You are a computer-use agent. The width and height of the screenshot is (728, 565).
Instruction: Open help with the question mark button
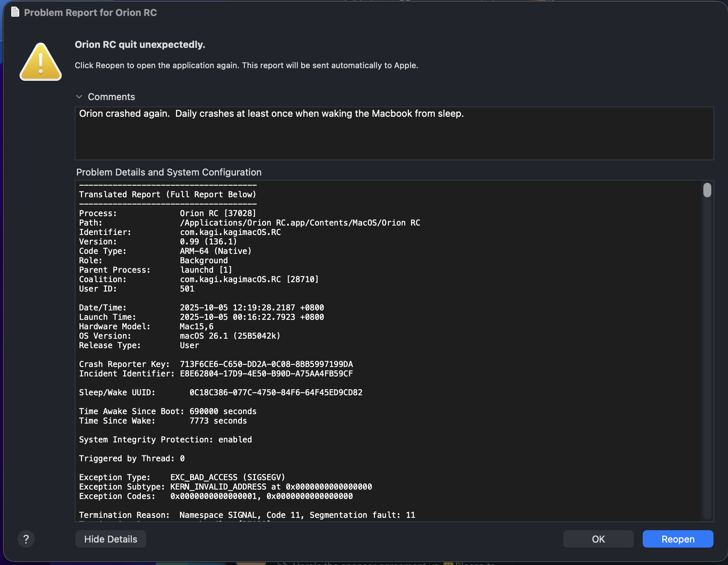pyautogui.click(x=26, y=539)
